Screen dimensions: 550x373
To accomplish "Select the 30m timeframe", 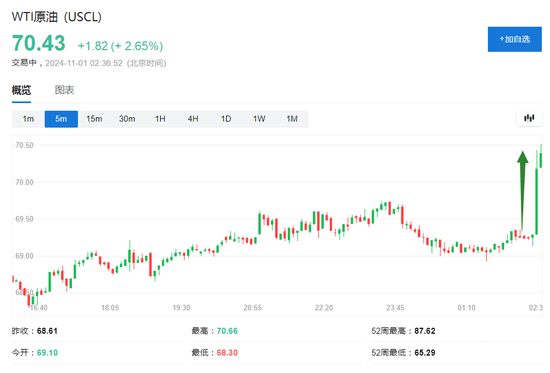I will 127,119.
